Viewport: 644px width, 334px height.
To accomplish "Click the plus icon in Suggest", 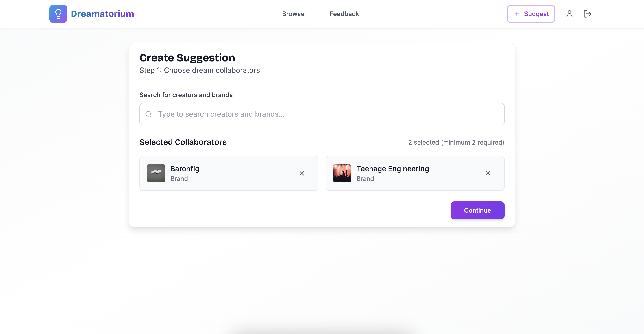I will tap(517, 14).
